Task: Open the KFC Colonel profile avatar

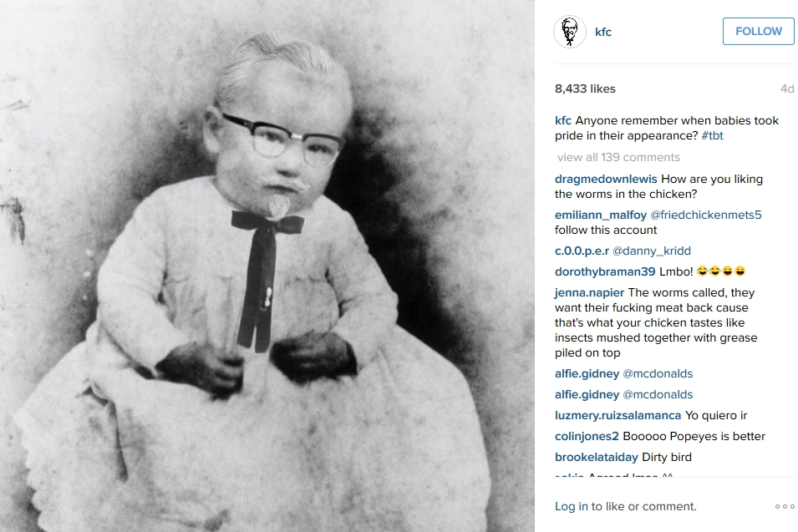Action: point(570,32)
